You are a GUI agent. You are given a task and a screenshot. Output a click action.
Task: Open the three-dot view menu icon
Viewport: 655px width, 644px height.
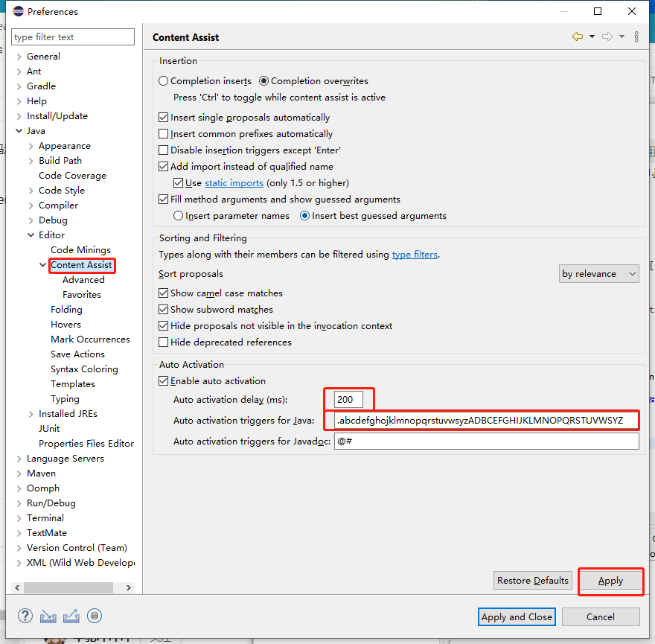point(636,36)
